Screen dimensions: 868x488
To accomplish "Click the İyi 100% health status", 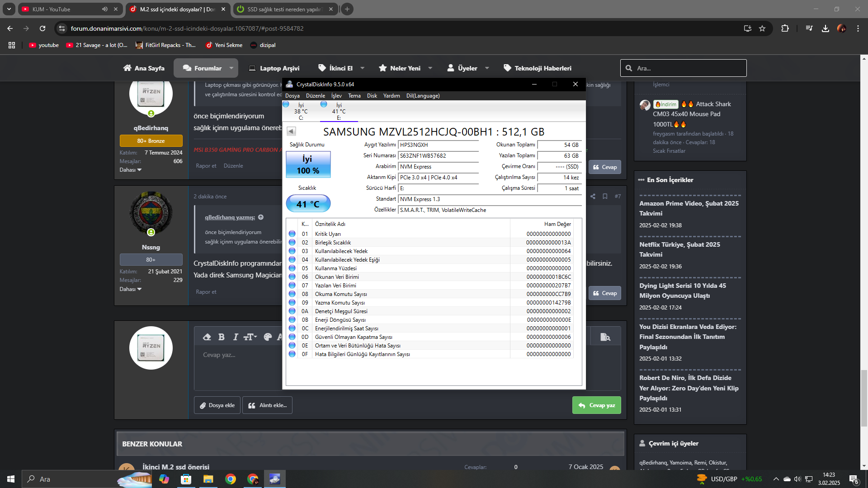I will [308, 164].
